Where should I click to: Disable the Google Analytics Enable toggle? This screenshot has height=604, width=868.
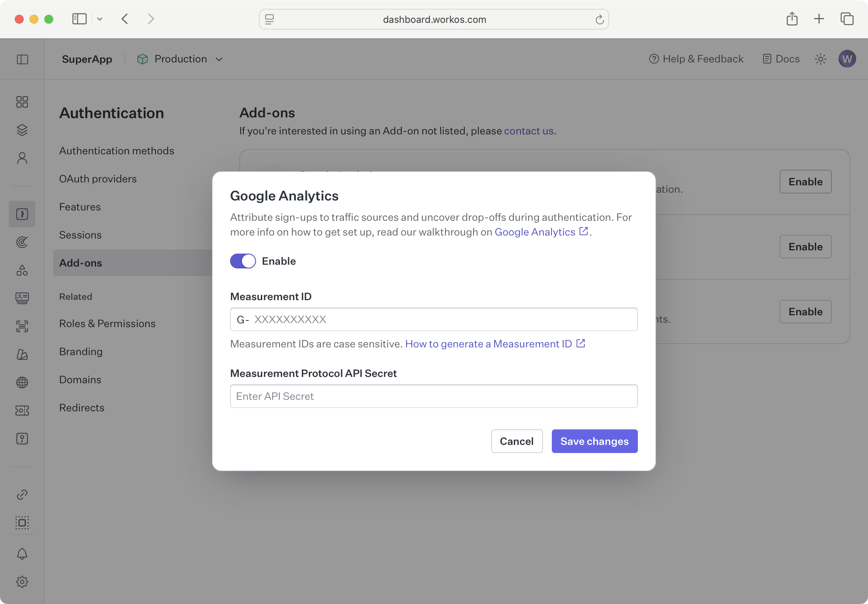[x=243, y=261]
